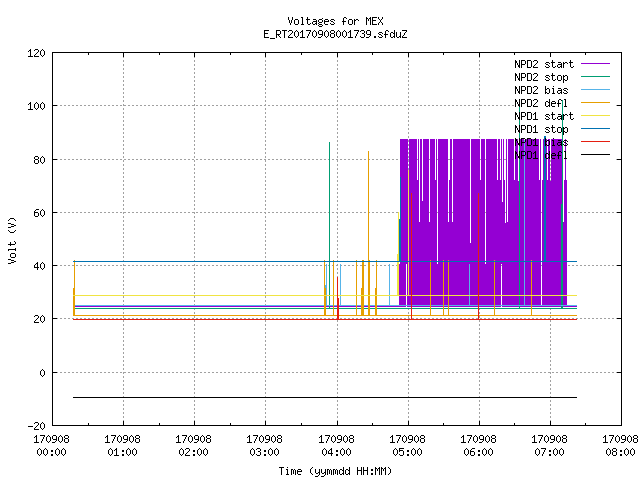640x480 pixels.
Task: Click the tall green spike before 04:00
Action: [x=329, y=224]
